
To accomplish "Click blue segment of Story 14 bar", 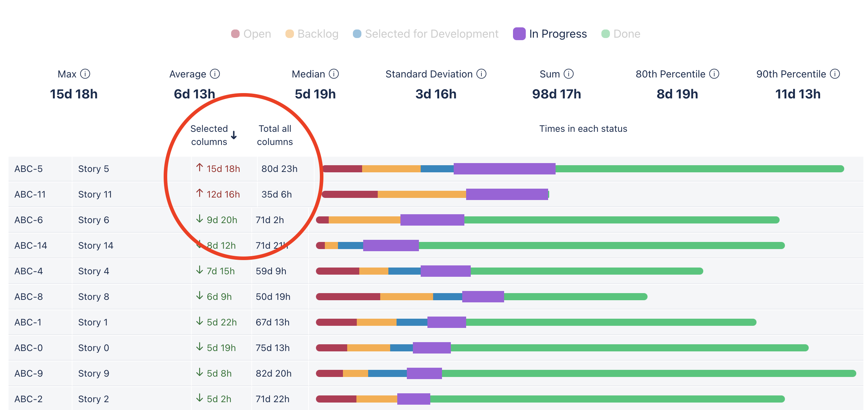I will (350, 246).
